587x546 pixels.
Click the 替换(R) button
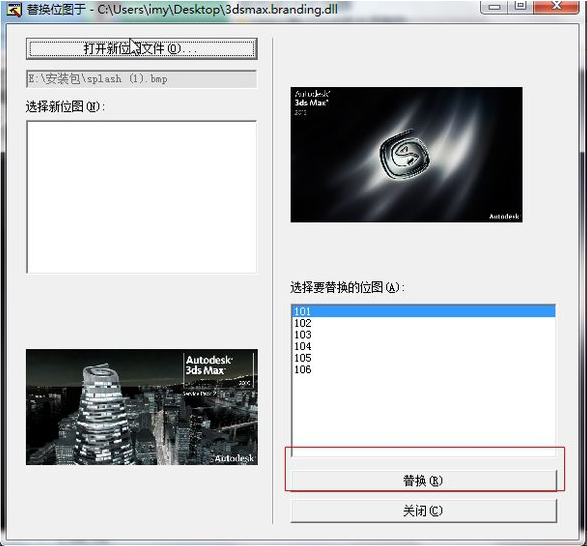click(423, 480)
